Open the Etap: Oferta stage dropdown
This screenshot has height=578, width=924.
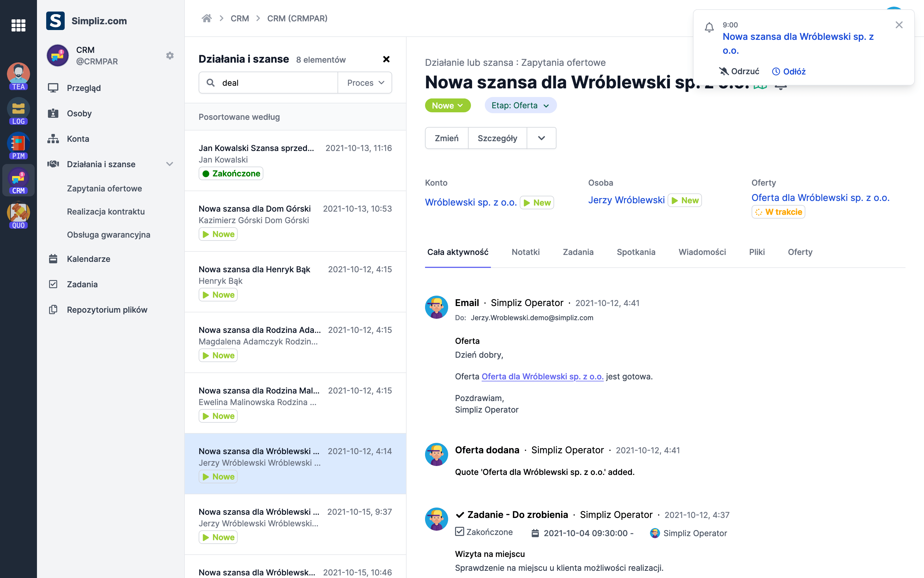[x=520, y=105]
